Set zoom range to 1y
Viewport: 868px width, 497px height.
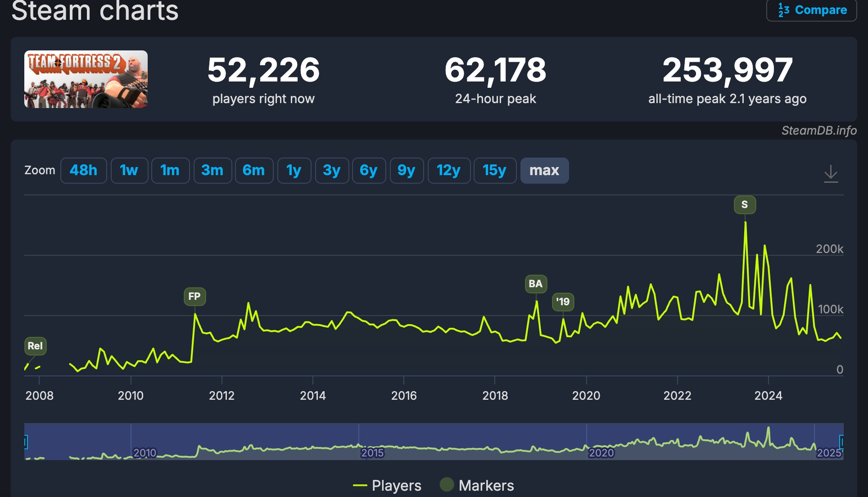click(294, 171)
